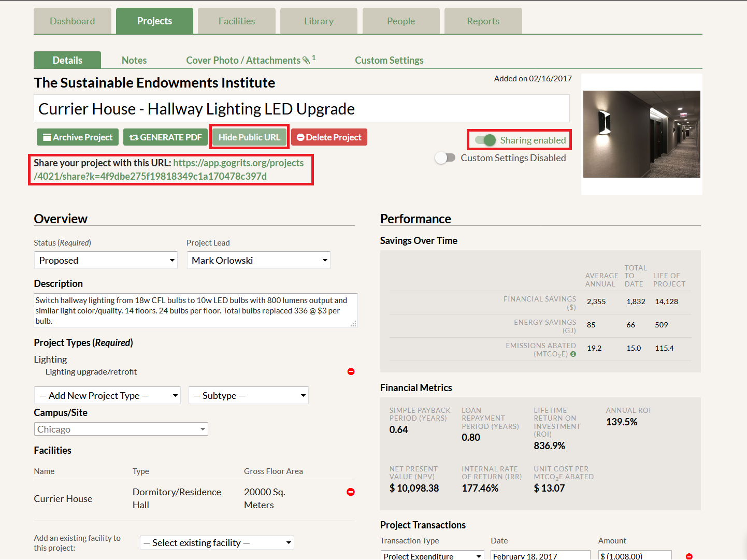Switch to the Notes sub-tab
This screenshot has height=560, width=747.
[134, 60]
